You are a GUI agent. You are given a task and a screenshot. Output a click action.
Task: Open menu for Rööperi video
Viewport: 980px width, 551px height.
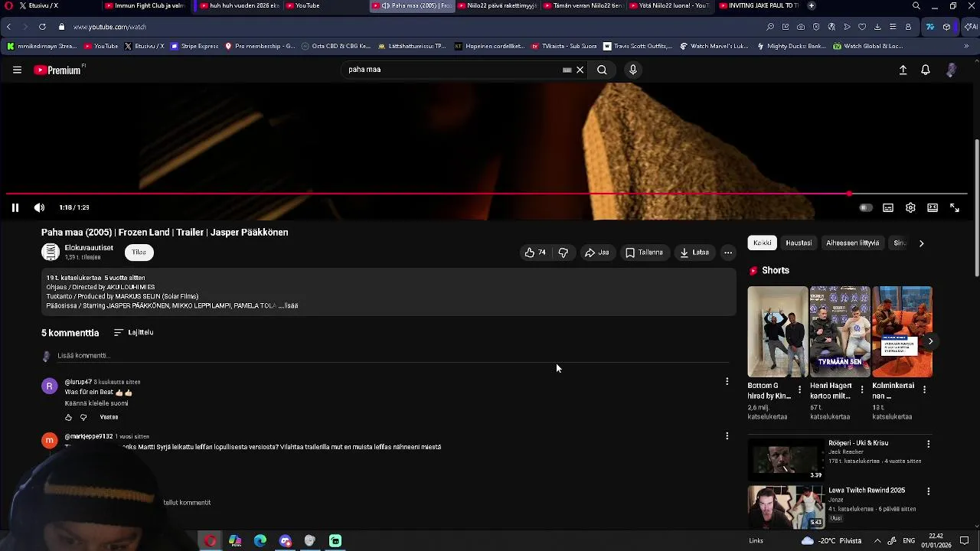coord(928,444)
